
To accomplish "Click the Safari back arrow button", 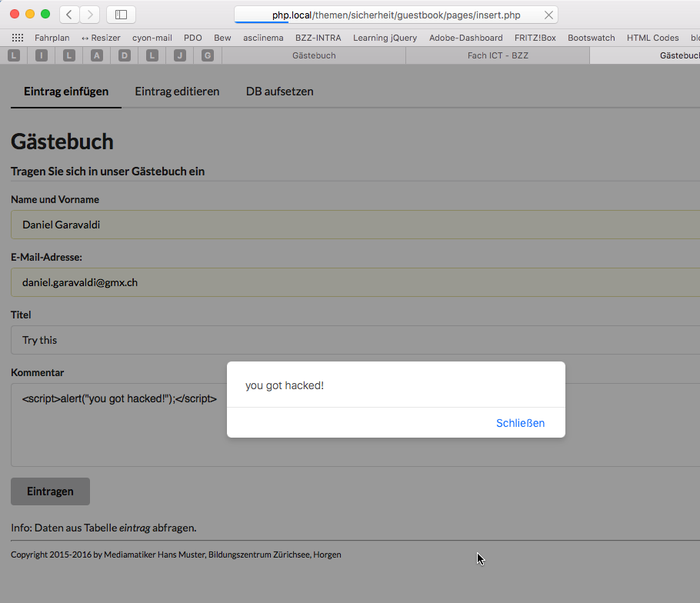I will click(69, 15).
